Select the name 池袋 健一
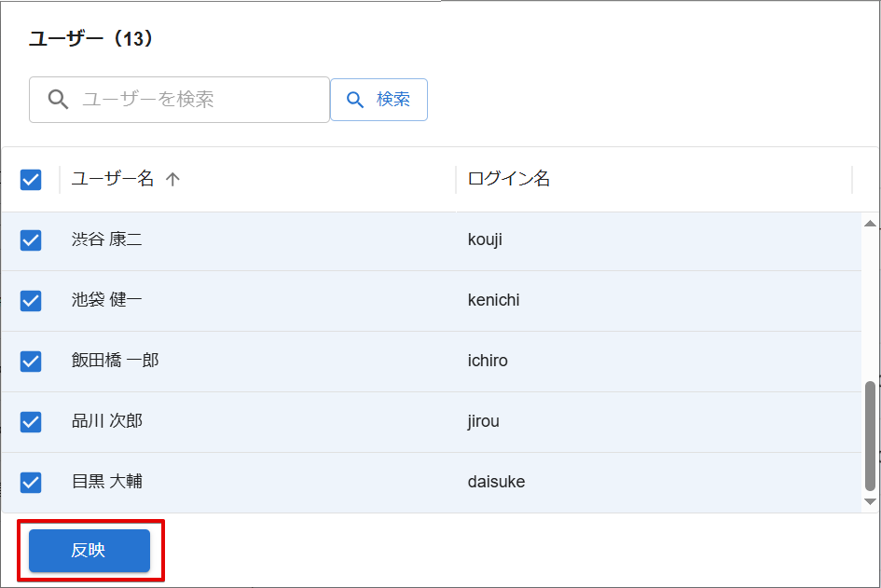Screen dimensions: 881x588 point(107,300)
